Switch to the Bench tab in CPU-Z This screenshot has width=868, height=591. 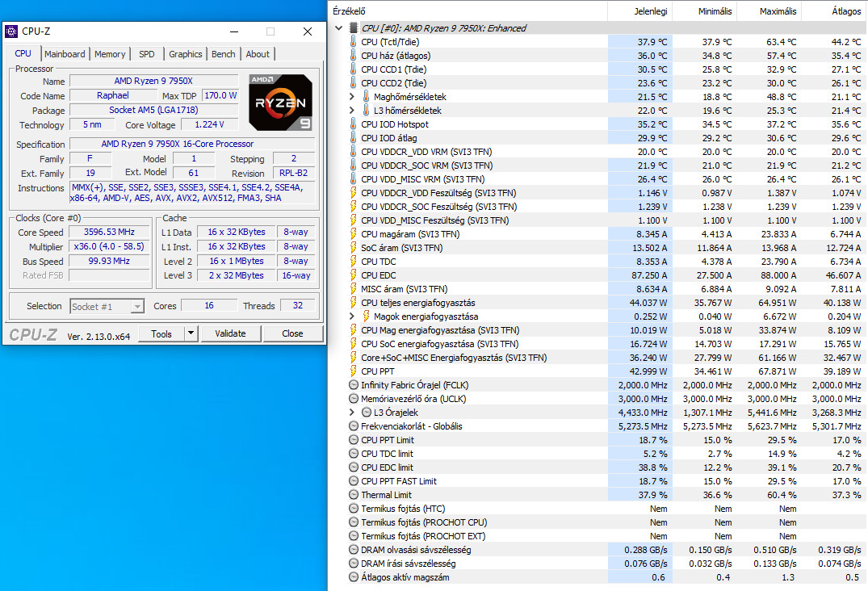pos(223,54)
